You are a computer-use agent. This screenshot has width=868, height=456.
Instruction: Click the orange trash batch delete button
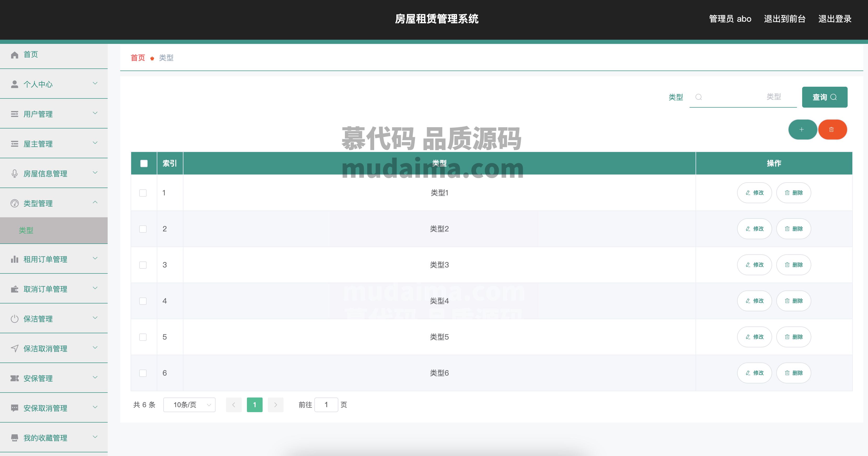pyautogui.click(x=832, y=129)
